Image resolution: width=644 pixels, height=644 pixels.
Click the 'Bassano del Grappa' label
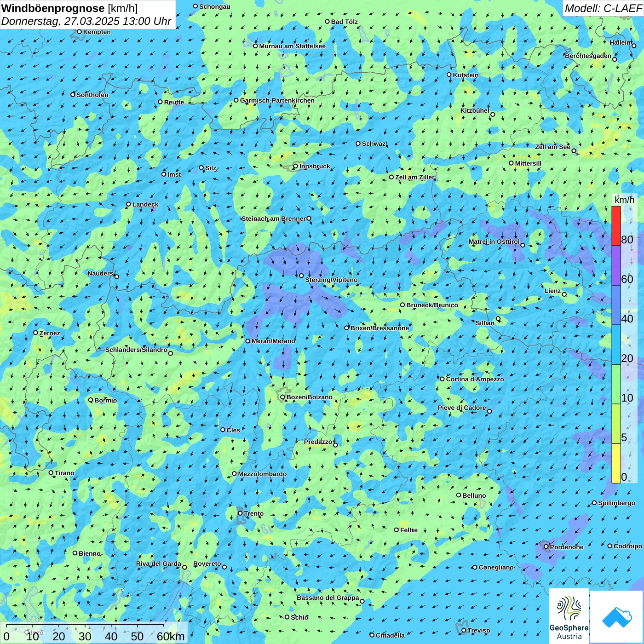click(x=328, y=598)
